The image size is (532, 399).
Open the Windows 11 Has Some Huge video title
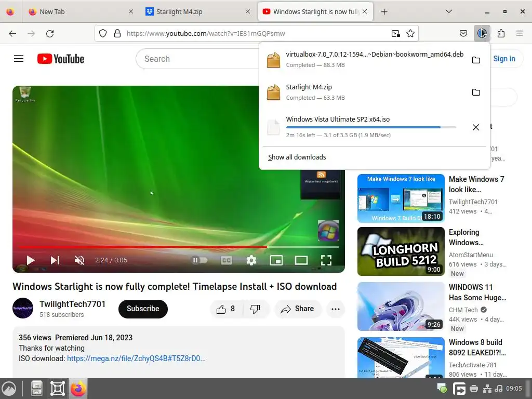pos(477,292)
